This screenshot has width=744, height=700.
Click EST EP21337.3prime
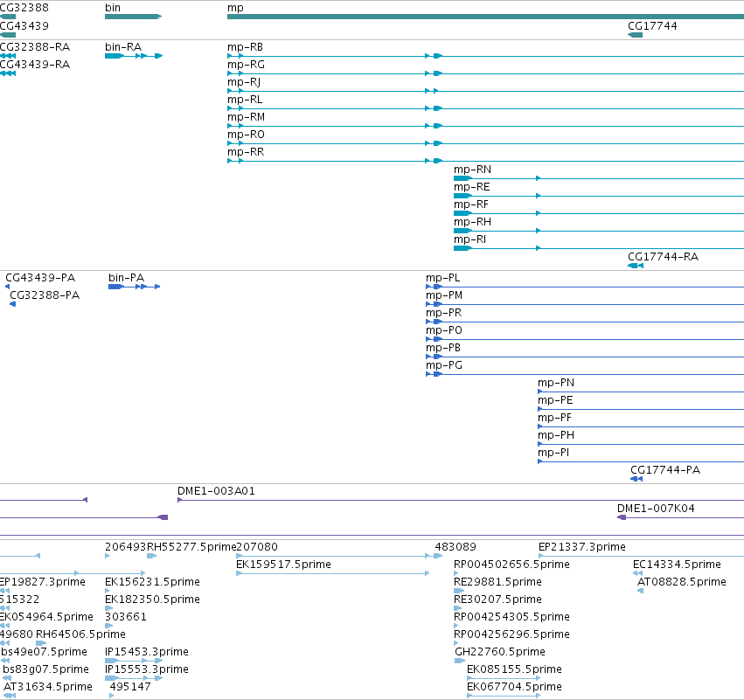click(581, 547)
